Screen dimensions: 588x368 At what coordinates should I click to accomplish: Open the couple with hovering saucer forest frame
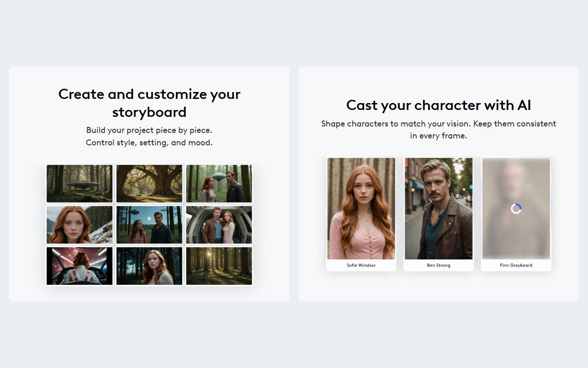pos(219,184)
